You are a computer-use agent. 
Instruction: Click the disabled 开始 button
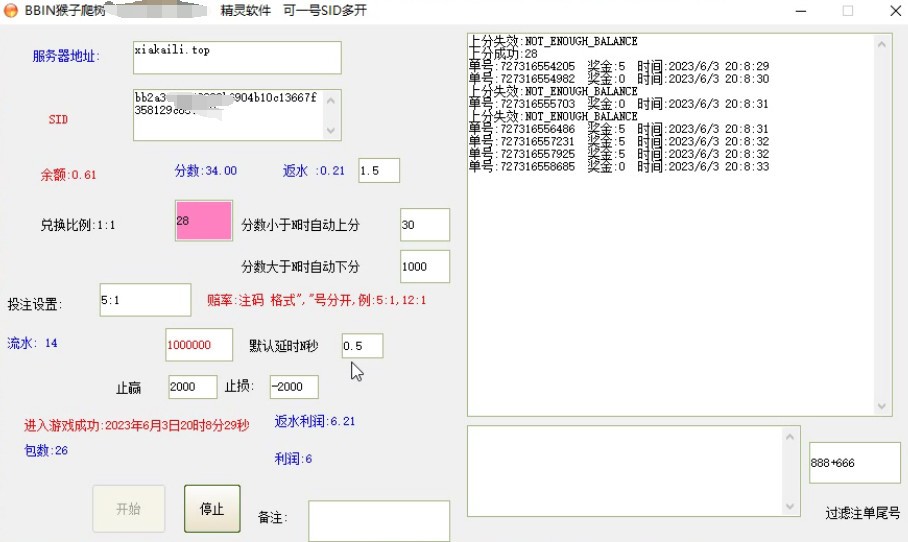tap(129, 509)
